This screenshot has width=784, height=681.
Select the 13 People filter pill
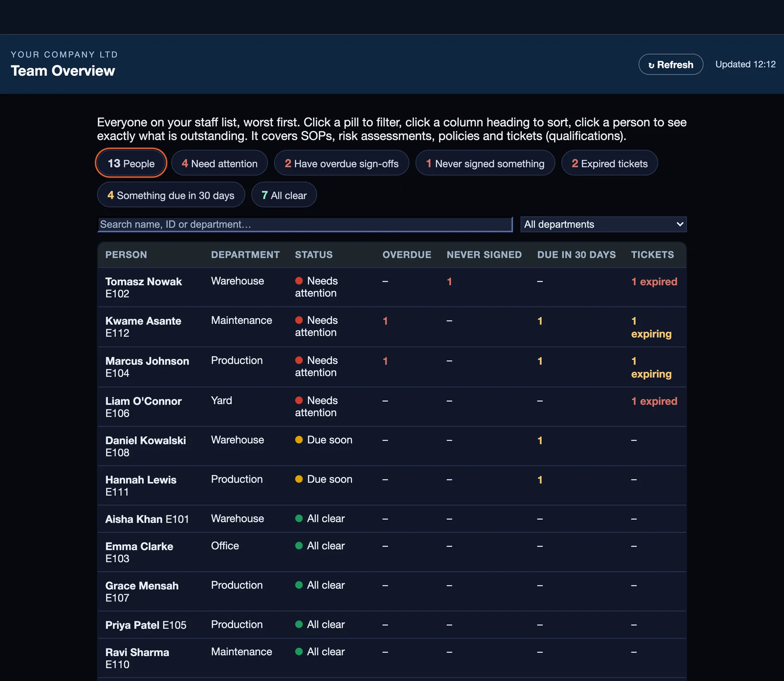pyautogui.click(x=131, y=163)
